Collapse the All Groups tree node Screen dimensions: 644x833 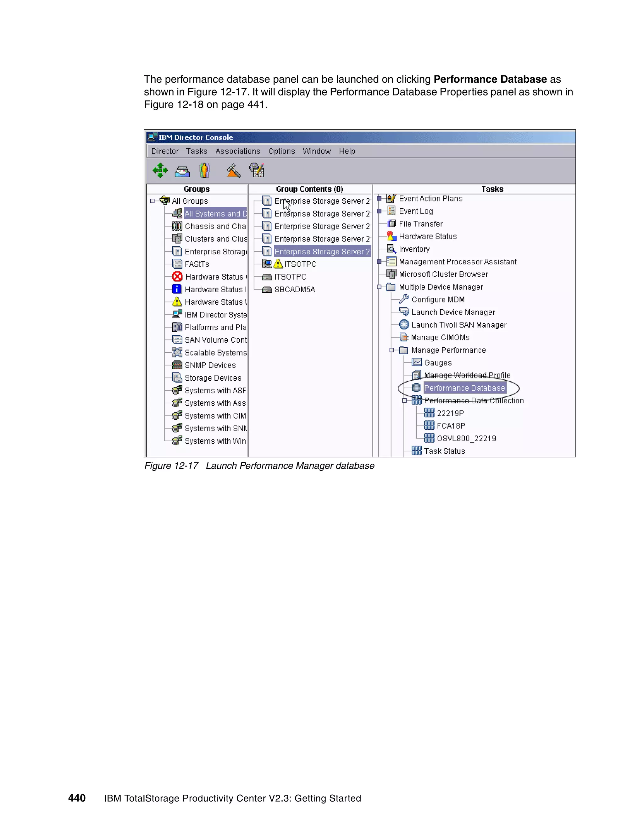click(x=153, y=201)
